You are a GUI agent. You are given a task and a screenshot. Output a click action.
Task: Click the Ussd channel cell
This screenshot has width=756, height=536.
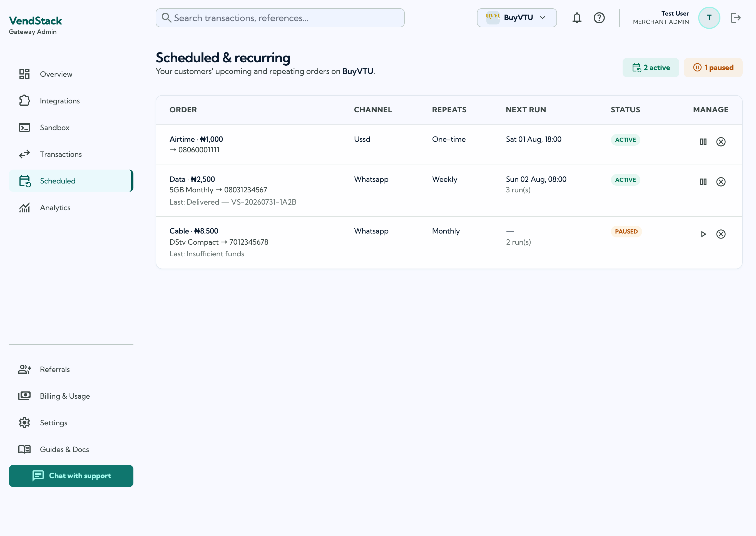pyautogui.click(x=362, y=139)
